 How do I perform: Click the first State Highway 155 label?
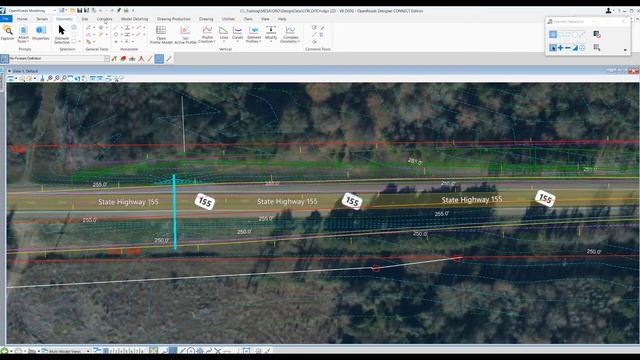point(128,202)
